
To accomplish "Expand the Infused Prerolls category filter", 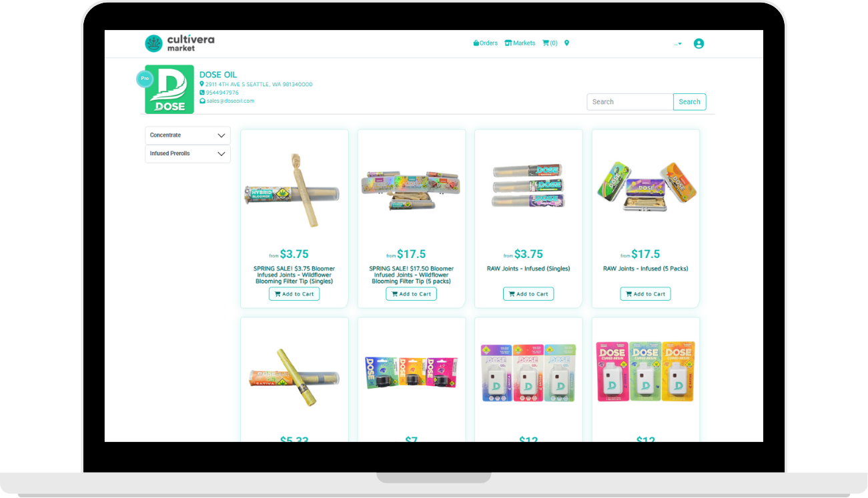I will tap(187, 153).
